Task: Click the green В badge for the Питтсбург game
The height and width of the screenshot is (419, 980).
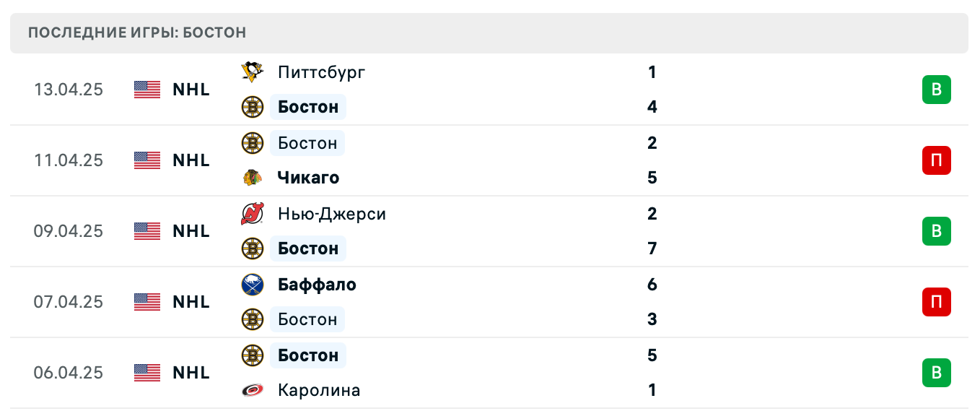Action: click(x=937, y=90)
